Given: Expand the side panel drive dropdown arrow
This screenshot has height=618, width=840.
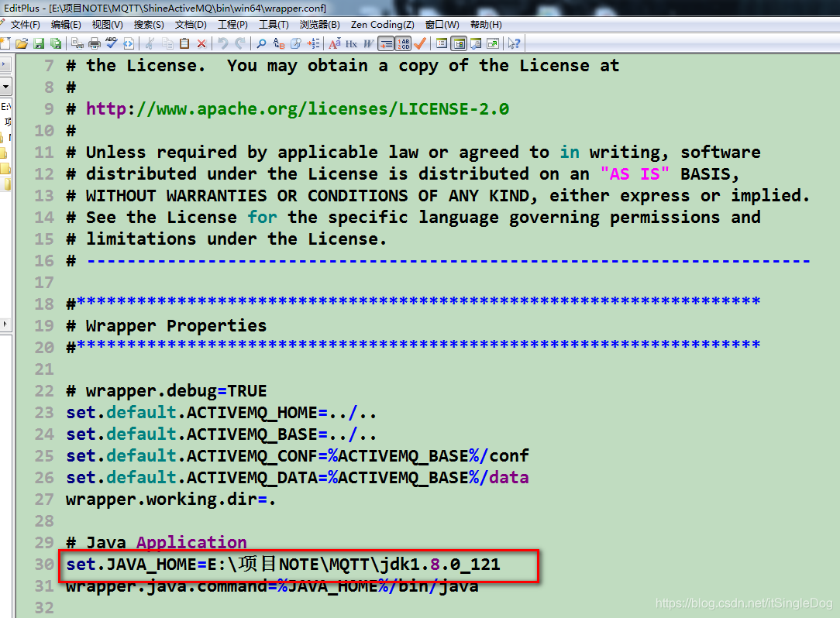Looking at the screenshot, I should click(5, 86).
